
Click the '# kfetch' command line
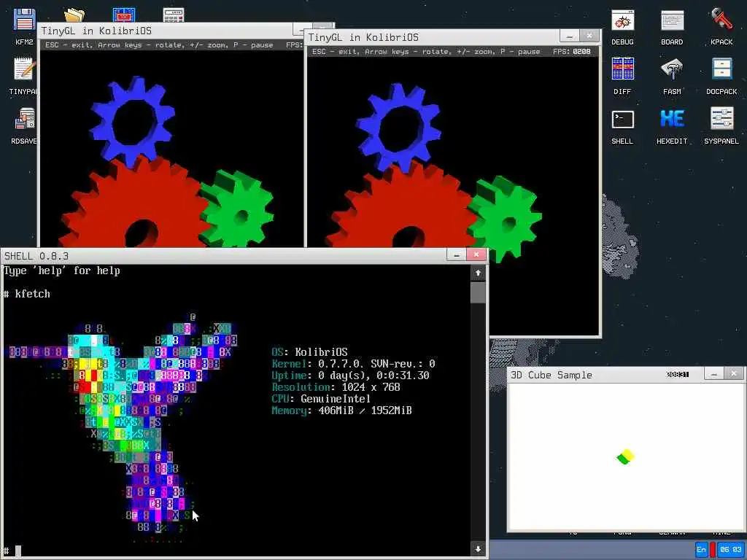pyautogui.click(x=27, y=294)
